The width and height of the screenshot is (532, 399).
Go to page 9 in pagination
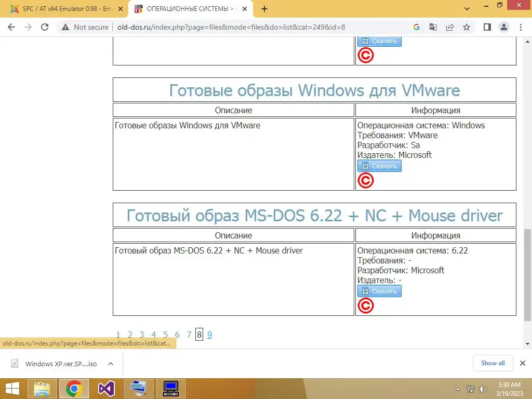210,335
